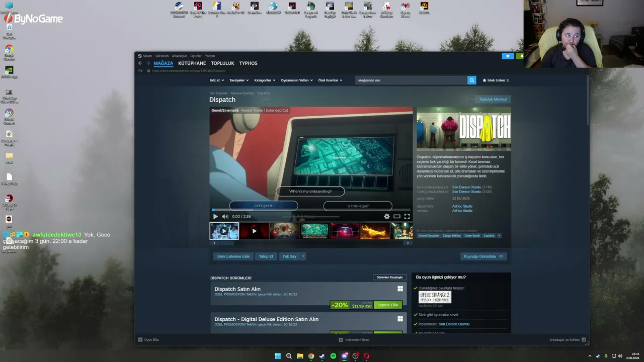
Task: Add a tag with plus button
Action: (499, 236)
